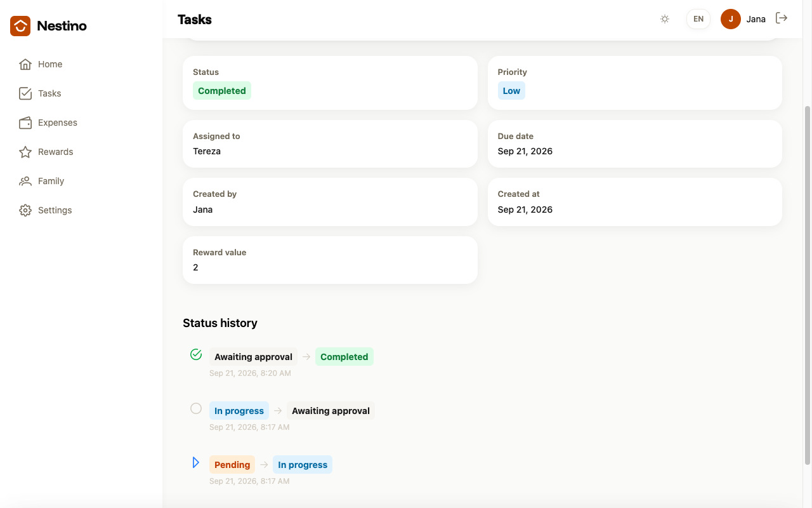Click the Rewards star icon
This screenshot has width=812, height=508.
click(25, 152)
